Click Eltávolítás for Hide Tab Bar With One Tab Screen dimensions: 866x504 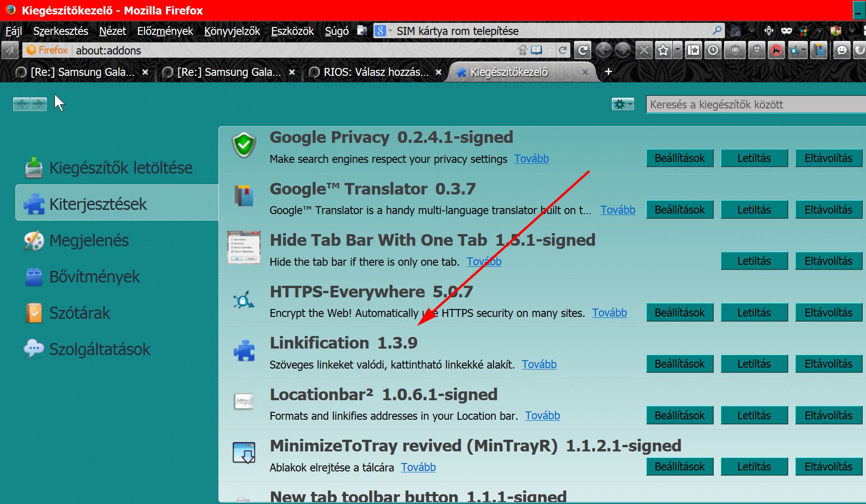pyautogui.click(x=829, y=261)
